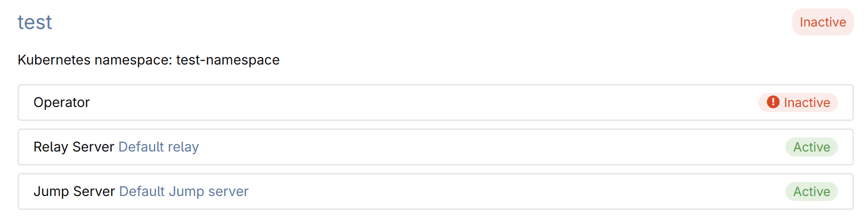Viewport: 868px width, 222px height.
Task: Select the Jump Server label text
Action: [x=74, y=191]
